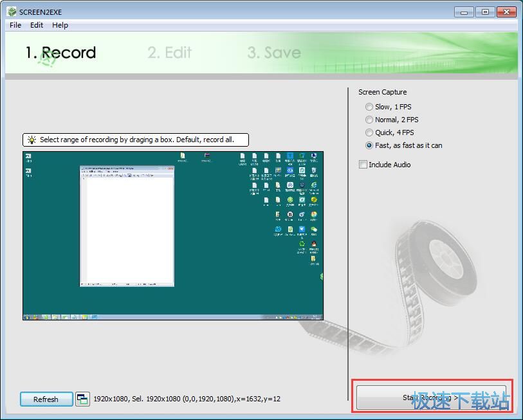Click a text document icon in the desktop preview

click(x=253, y=156)
